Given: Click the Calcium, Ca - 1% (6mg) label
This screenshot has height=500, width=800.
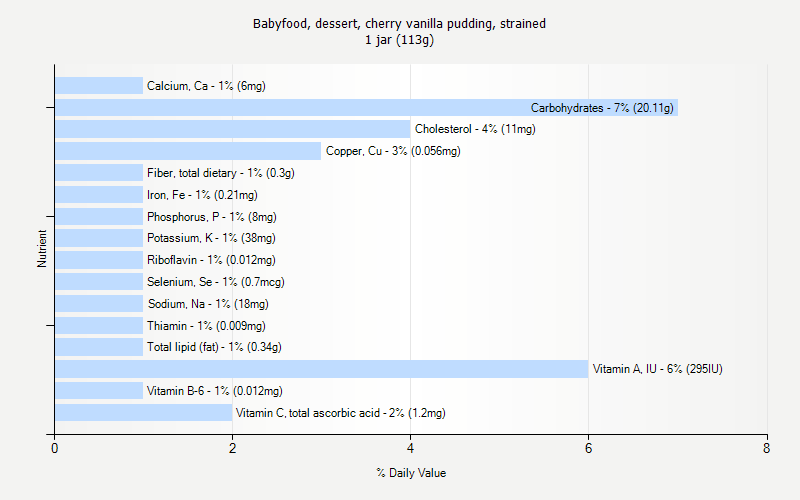Looking at the screenshot, I should 206,86.
